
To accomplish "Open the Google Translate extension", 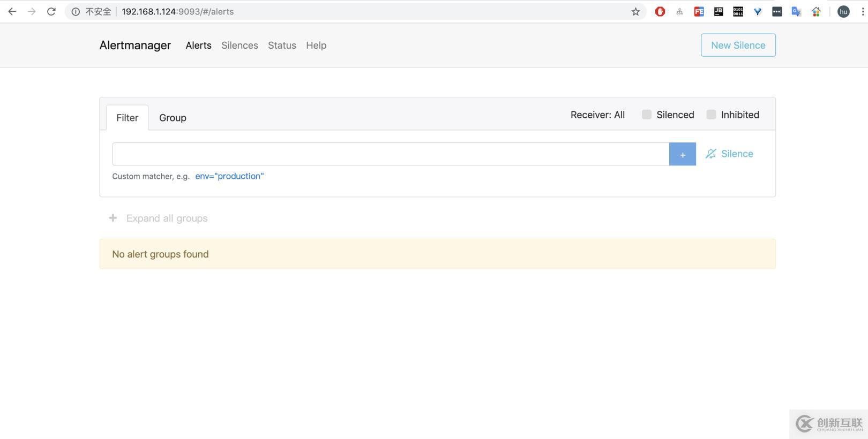I will click(796, 11).
